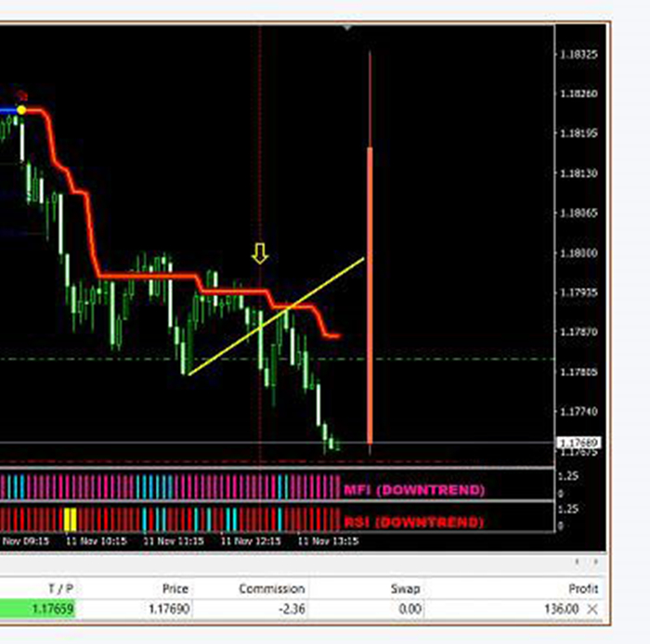Click the 11 Nov 11:15 time label
The image size is (650, 644).
pyautogui.click(x=174, y=541)
